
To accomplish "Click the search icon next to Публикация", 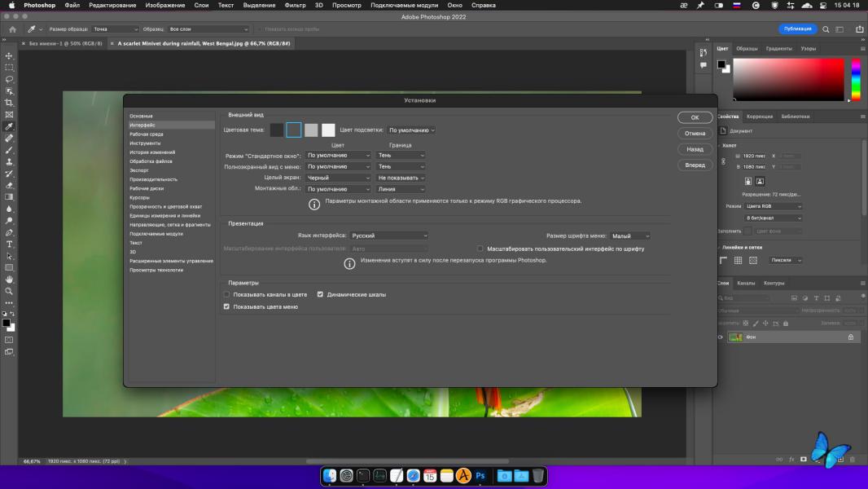I will [x=827, y=29].
